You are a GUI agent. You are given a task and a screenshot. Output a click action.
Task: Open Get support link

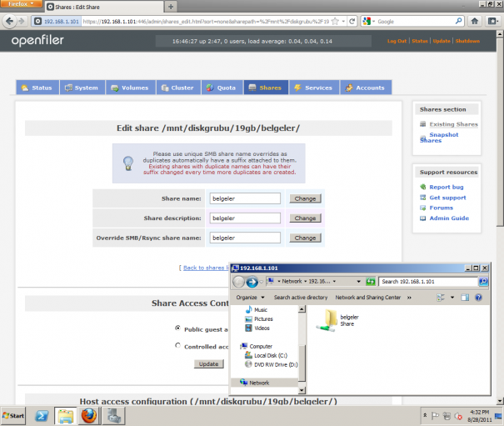(x=447, y=198)
